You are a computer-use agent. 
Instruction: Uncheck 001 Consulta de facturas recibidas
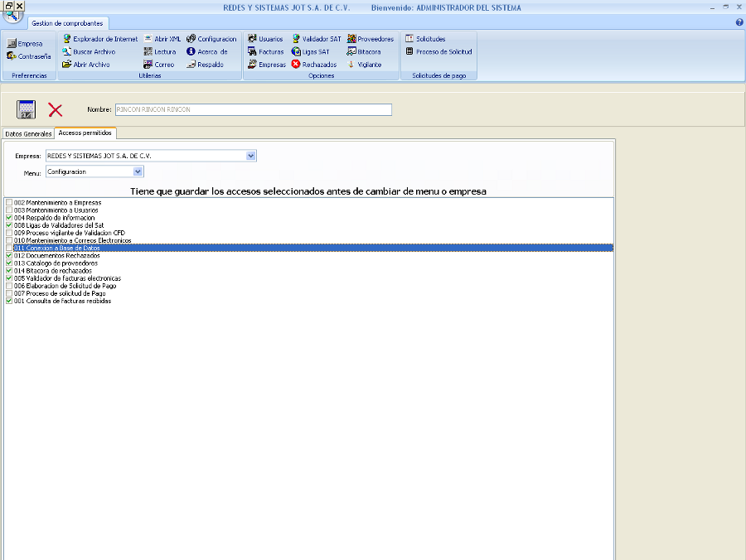(9, 301)
